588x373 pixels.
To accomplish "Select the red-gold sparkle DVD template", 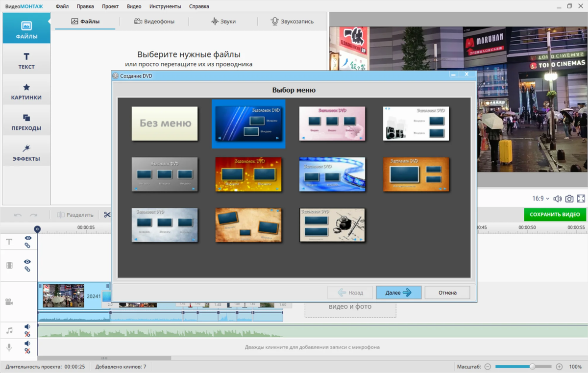I will (248, 174).
